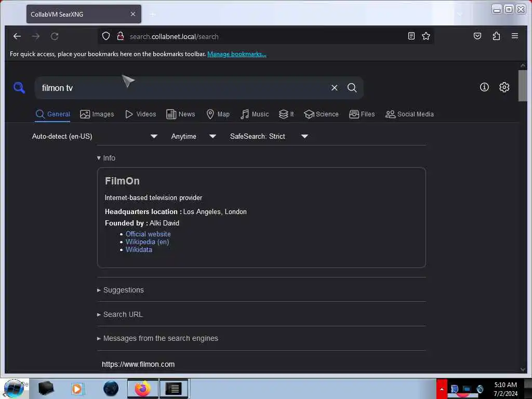This screenshot has height=399, width=532.
Task: Open the shield tracking protection icon
Action: (x=106, y=36)
